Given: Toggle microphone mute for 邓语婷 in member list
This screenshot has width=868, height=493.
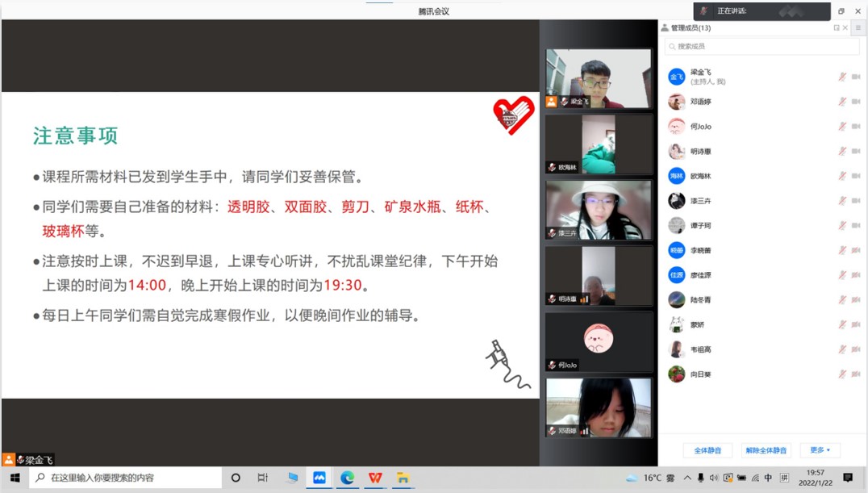Looking at the screenshot, I should [x=842, y=102].
